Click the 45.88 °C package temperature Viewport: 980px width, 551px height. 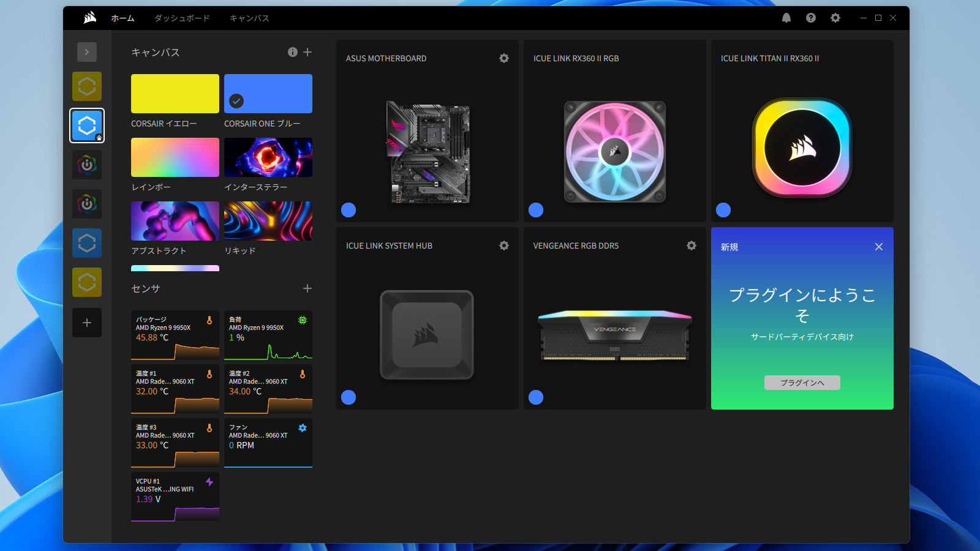(x=152, y=337)
